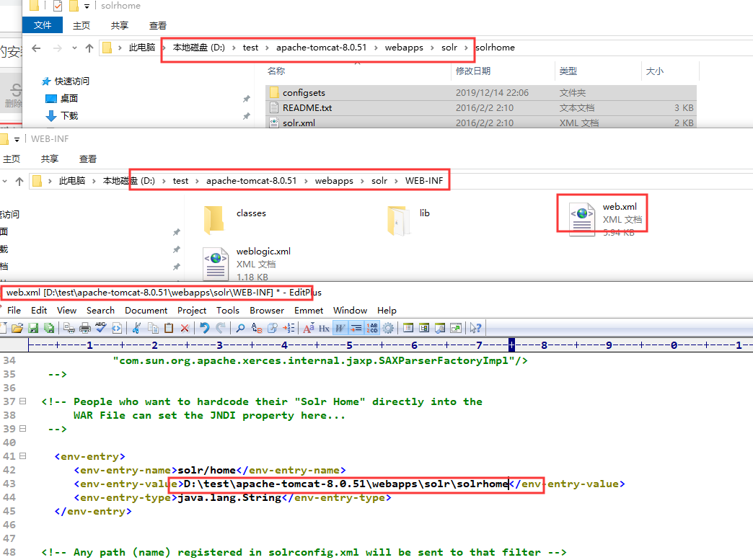Open file icon in EditPlus toolbar
Screen dimensions: 753x560
tap(17, 328)
